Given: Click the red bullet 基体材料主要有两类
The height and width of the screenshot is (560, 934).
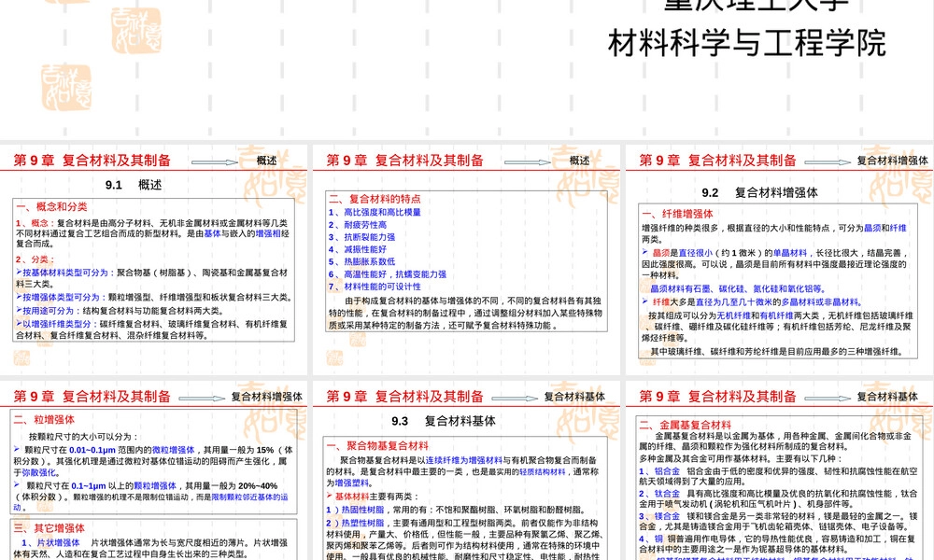Looking at the screenshot, I should tap(373, 497).
